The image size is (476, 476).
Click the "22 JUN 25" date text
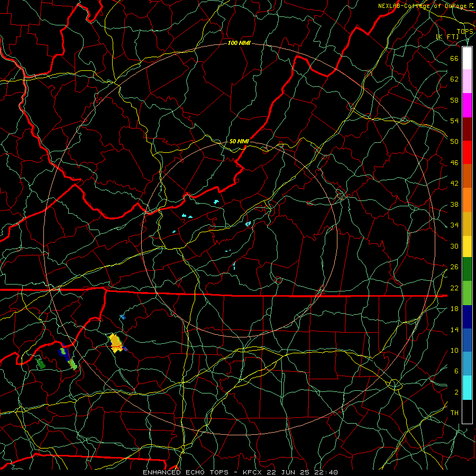(289, 472)
